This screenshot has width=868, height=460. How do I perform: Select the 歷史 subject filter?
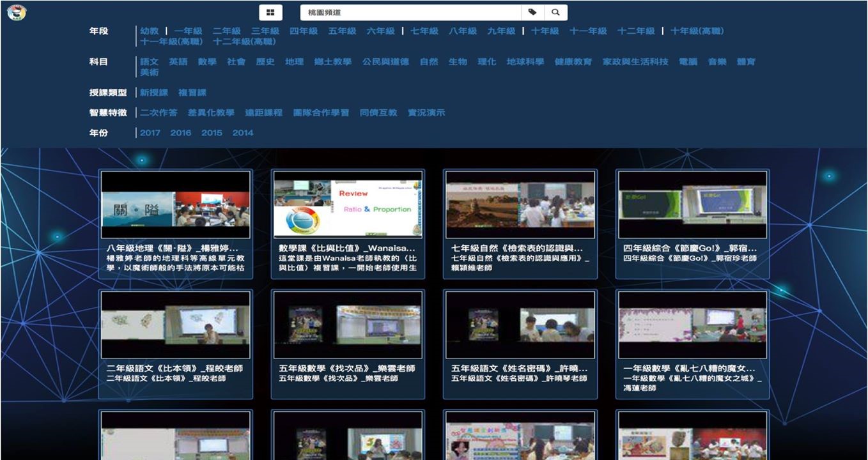pyautogui.click(x=265, y=62)
